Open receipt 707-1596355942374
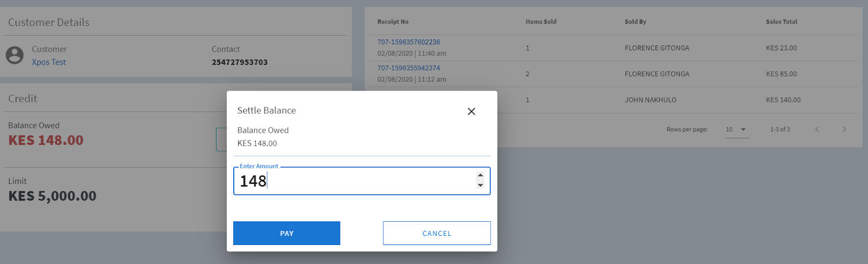 pyautogui.click(x=409, y=68)
